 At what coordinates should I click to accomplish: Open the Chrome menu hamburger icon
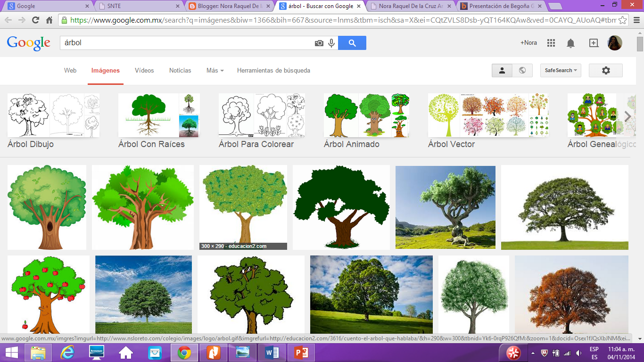636,20
